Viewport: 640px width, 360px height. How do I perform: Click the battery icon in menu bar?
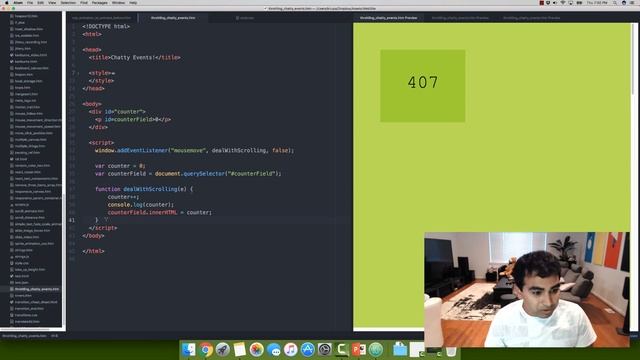click(x=579, y=2)
